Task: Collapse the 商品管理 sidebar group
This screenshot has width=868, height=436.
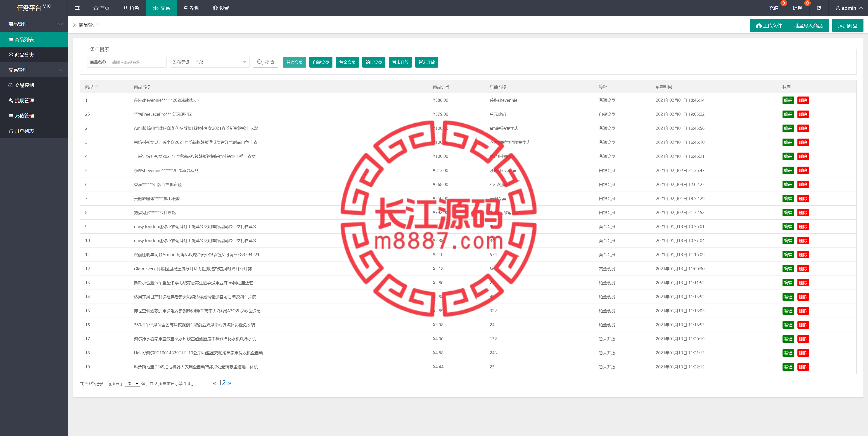Action: coord(34,24)
